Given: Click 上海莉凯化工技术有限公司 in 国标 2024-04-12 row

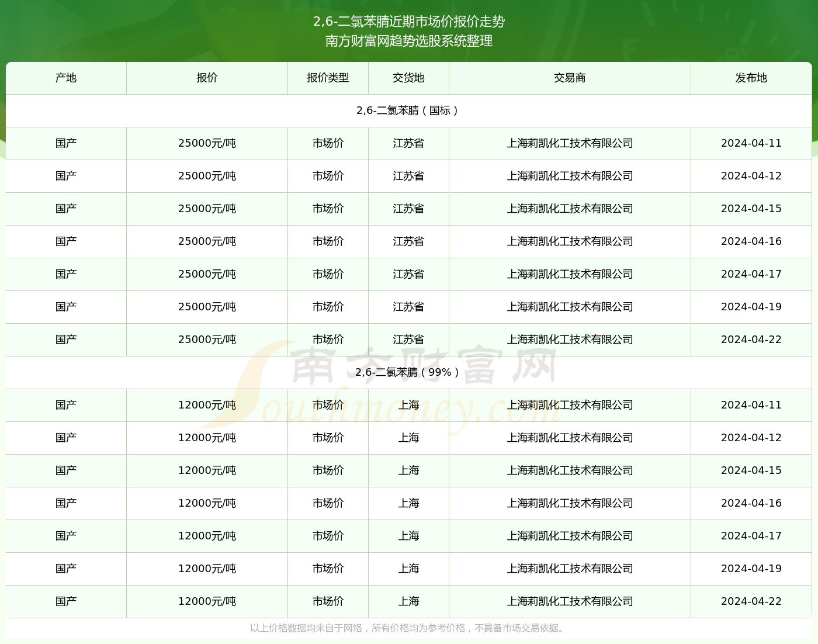Looking at the screenshot, I should tap(570, 176).
